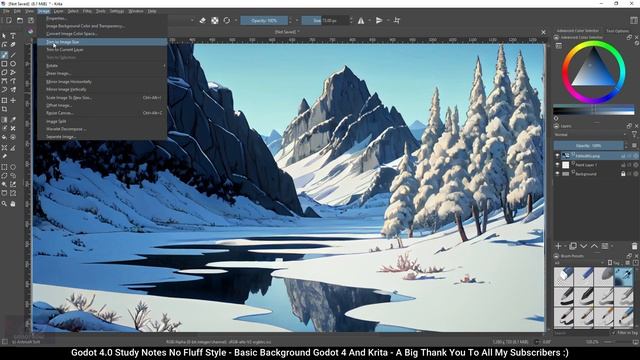Open the brush presets tag dropdown

click(579, 263)
